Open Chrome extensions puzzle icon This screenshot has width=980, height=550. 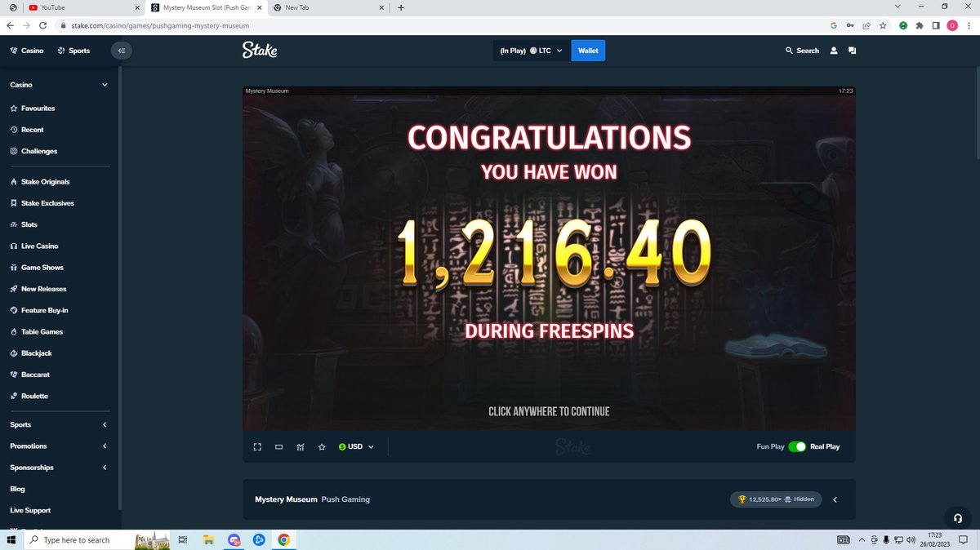pos(920,25)
